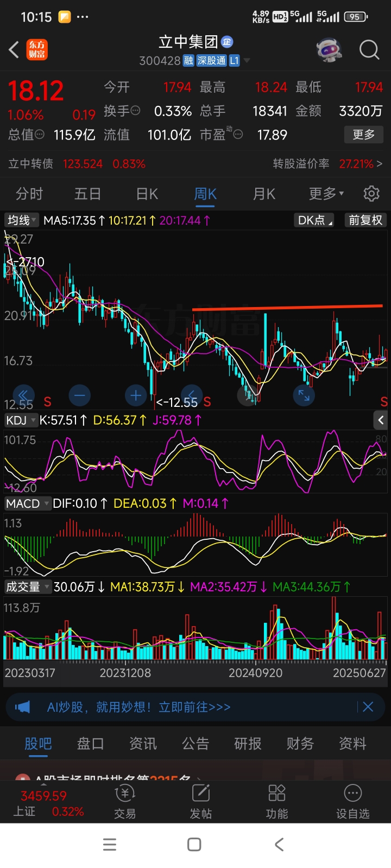Tap the verified badge beside 立中集团
Image resolution: width=391 pixels, height=868 pixels.
(227, 42)
